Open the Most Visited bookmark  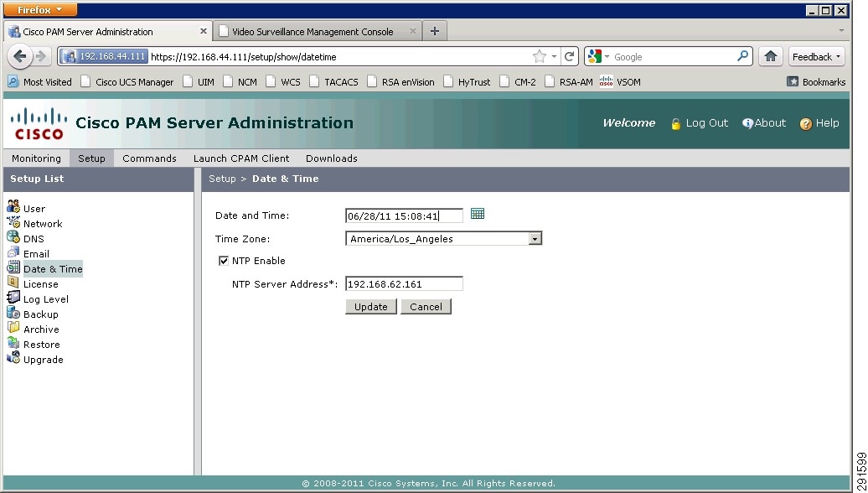(x=40, y=82)
